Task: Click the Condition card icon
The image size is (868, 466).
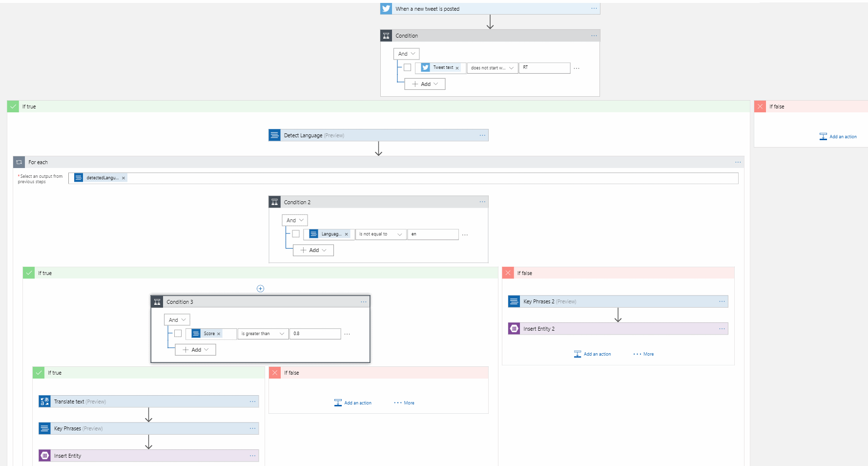Action: click(386, 36)
